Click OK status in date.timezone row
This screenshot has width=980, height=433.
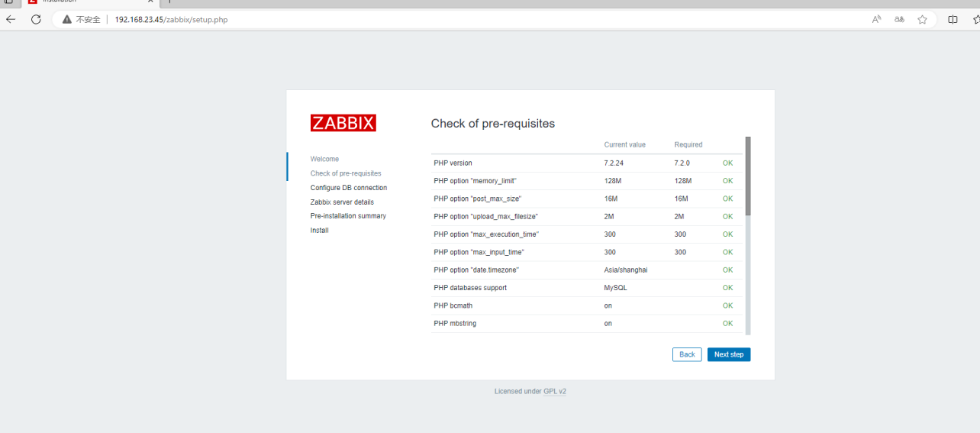pyautogui.click(x=727, y=270)
